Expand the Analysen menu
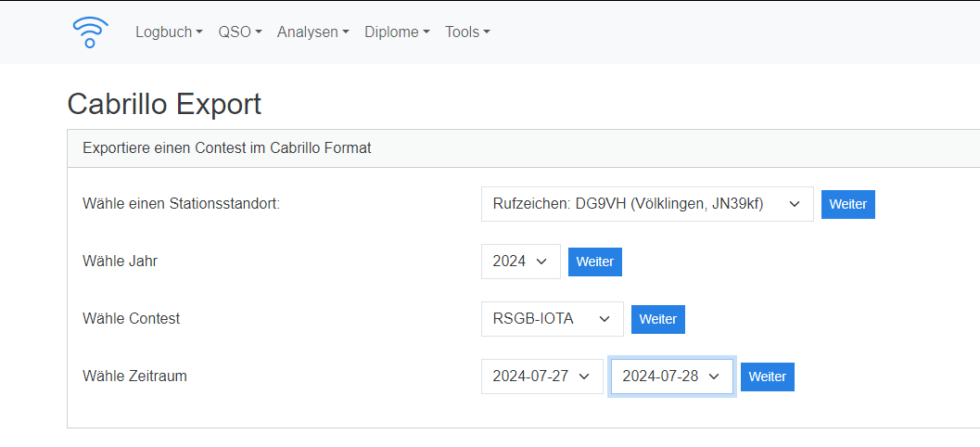The width and height of the screenshot is (980, 447). coord(312,32)
